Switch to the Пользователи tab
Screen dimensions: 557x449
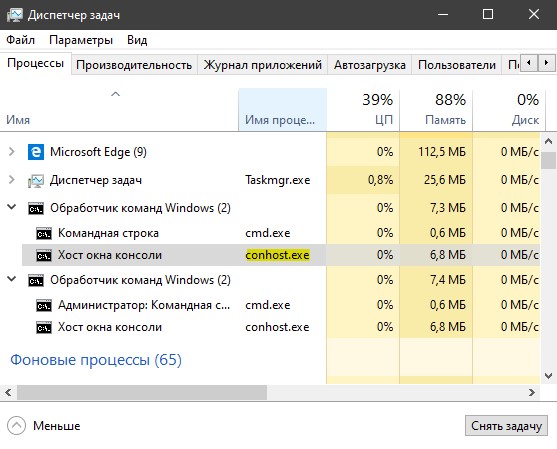coord(456,65)
